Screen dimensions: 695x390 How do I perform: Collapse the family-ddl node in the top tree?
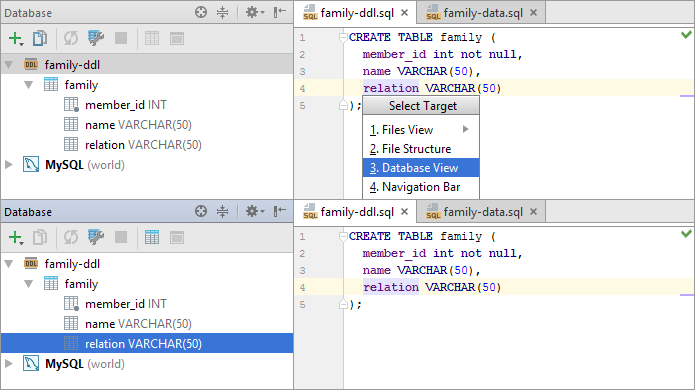coord(8,65)
